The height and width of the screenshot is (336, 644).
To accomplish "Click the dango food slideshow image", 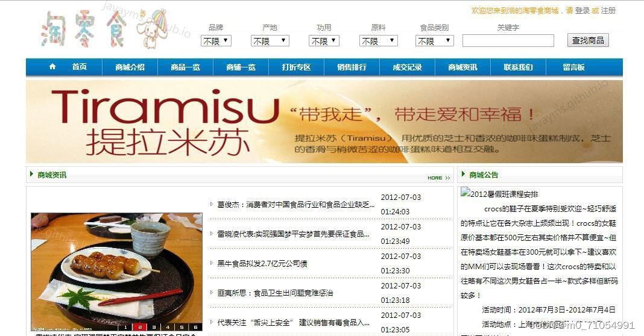I will [x=116, y=271].
